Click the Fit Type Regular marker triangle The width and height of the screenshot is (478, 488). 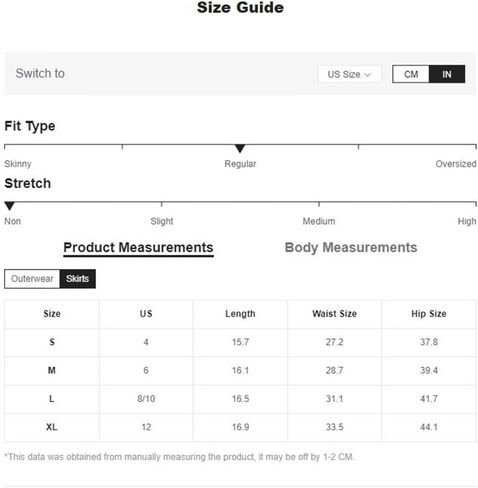[240, 148]
